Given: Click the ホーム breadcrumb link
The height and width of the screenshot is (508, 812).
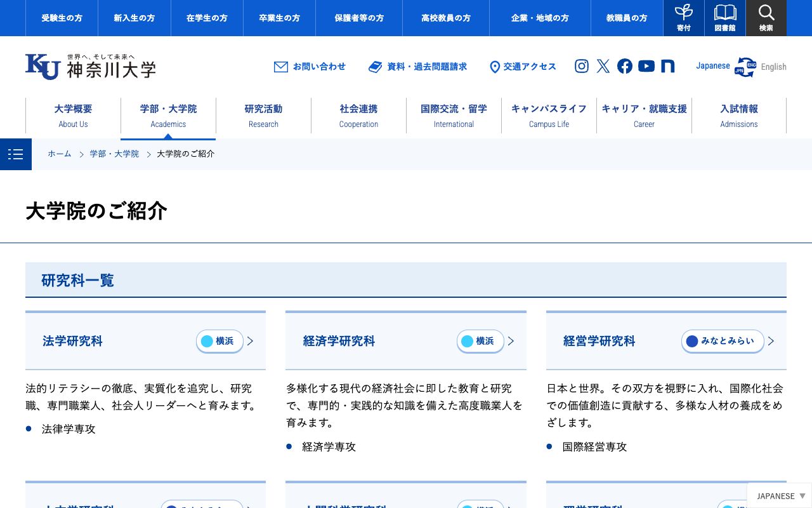Looking at the screenshot, I should coord(60,154).
